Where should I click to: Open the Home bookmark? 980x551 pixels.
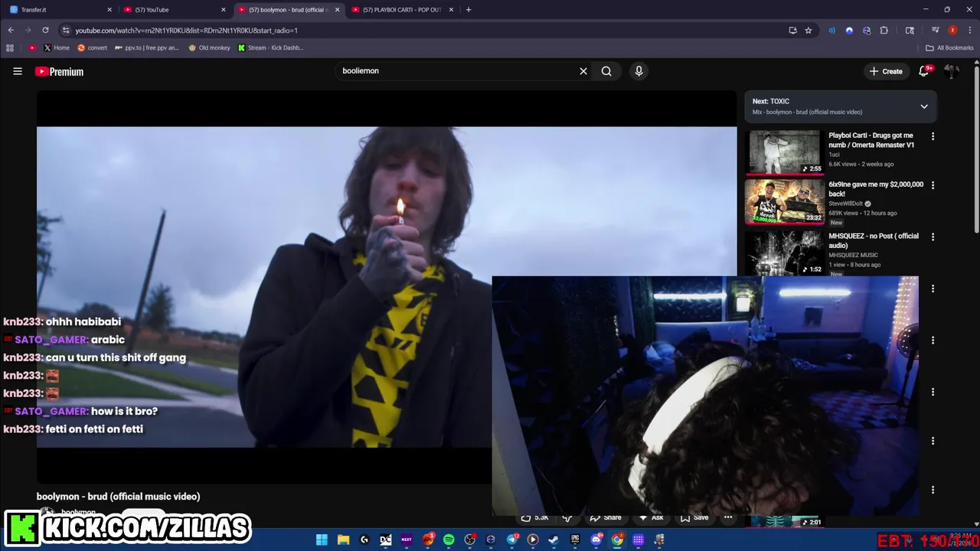click(x=56, y=47)
